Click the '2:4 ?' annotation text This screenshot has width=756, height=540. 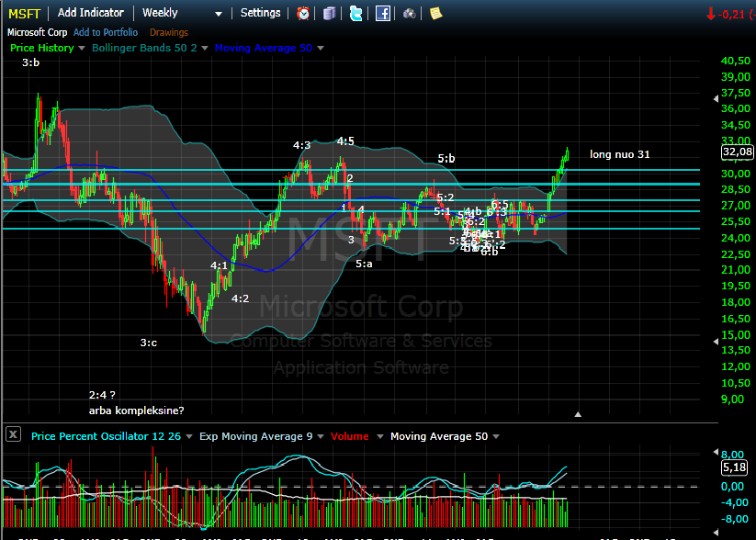tap(102, 395)
